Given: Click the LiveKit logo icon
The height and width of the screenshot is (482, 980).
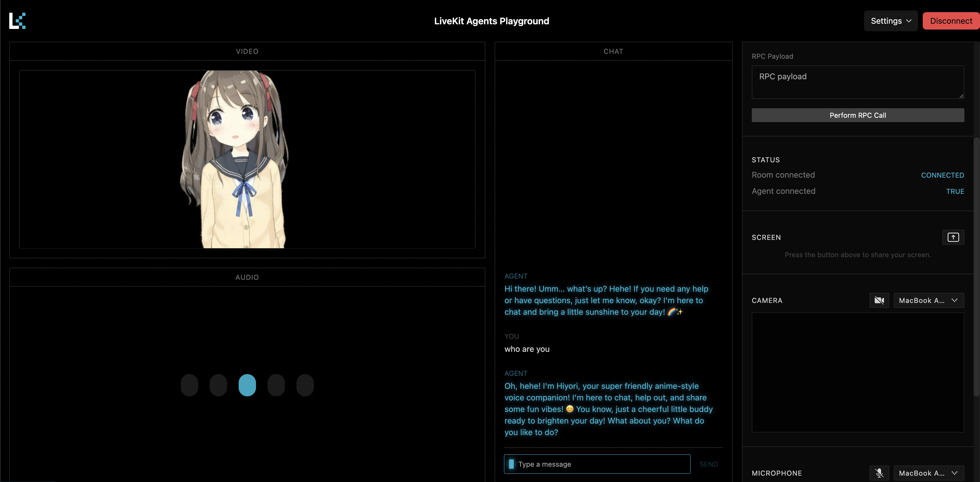Looking at the screenshot, I should pyautogui.click(x=17, y=21).
